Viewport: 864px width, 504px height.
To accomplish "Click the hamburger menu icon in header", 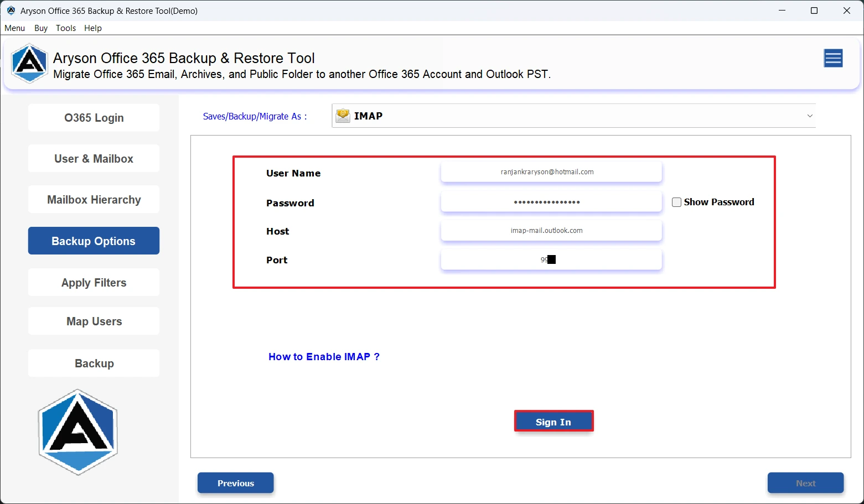I will [x=833, y=58].
